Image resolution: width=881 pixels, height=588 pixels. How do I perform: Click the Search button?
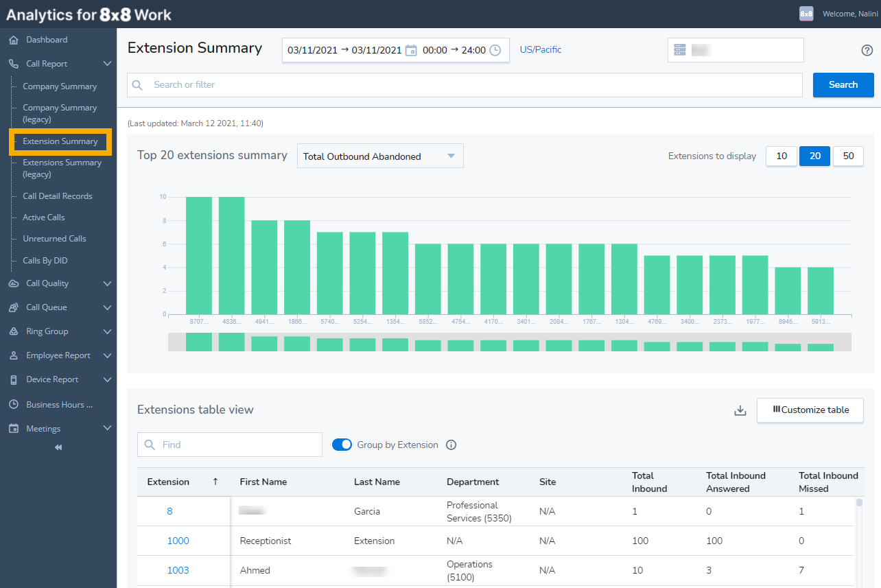(843, 84)
